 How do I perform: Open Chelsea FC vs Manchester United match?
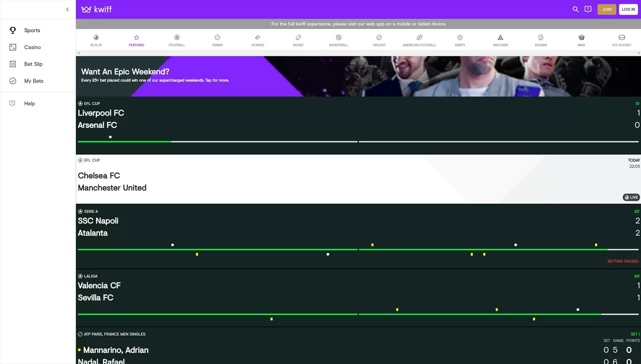coord(358,179)
